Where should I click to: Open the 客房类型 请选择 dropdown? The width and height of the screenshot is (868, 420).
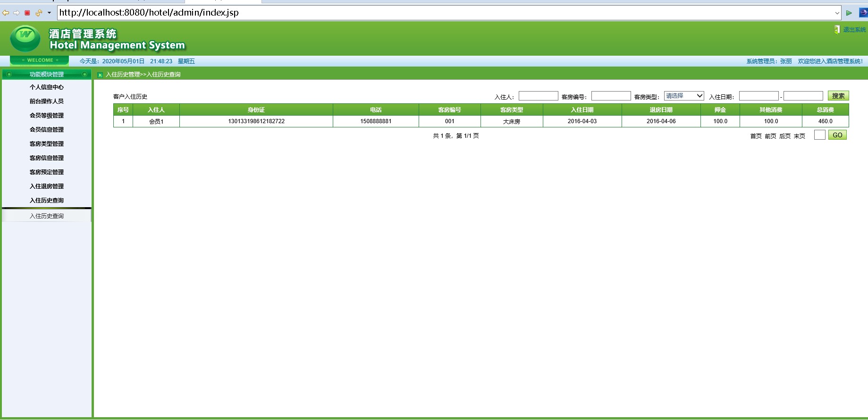coord(684,96)
